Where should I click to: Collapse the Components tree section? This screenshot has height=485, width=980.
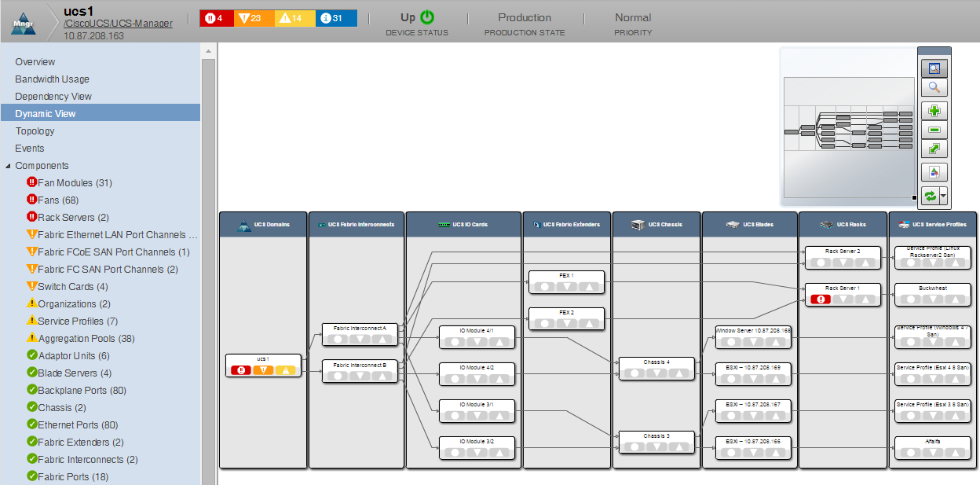click(x=8, y=166)
